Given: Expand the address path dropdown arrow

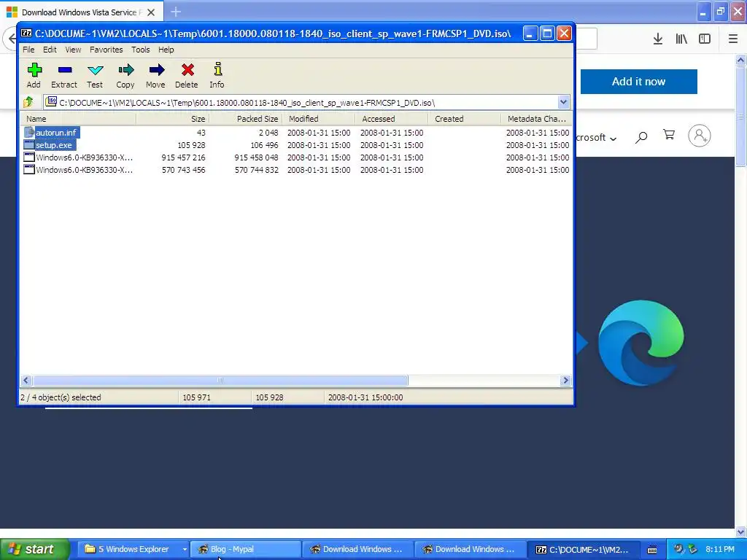Looking at the screenshot, I should [x=564, y=102].
